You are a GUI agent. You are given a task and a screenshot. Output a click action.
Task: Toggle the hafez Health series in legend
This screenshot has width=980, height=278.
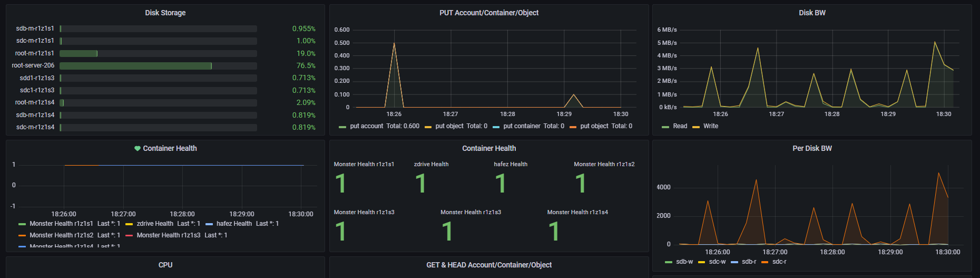coord(234,224)
